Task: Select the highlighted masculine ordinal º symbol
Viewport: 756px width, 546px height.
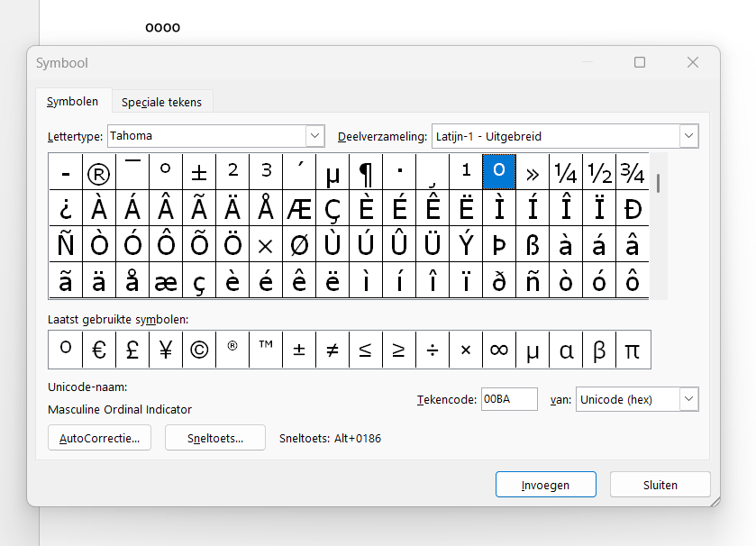Action: pos(499,172)
